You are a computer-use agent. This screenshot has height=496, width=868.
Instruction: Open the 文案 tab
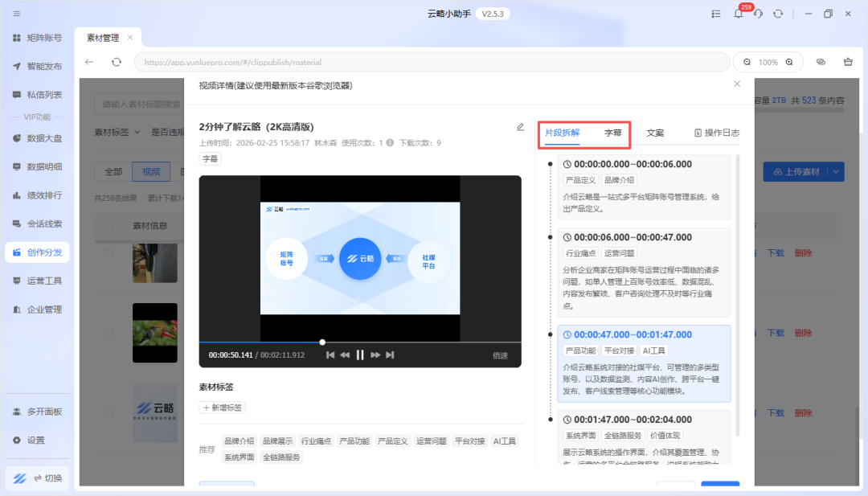coord(655,133)
